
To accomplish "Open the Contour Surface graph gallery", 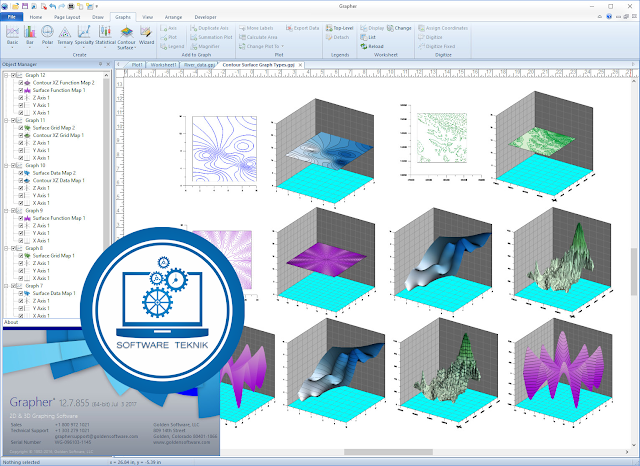I will click(x=127, y=38).
